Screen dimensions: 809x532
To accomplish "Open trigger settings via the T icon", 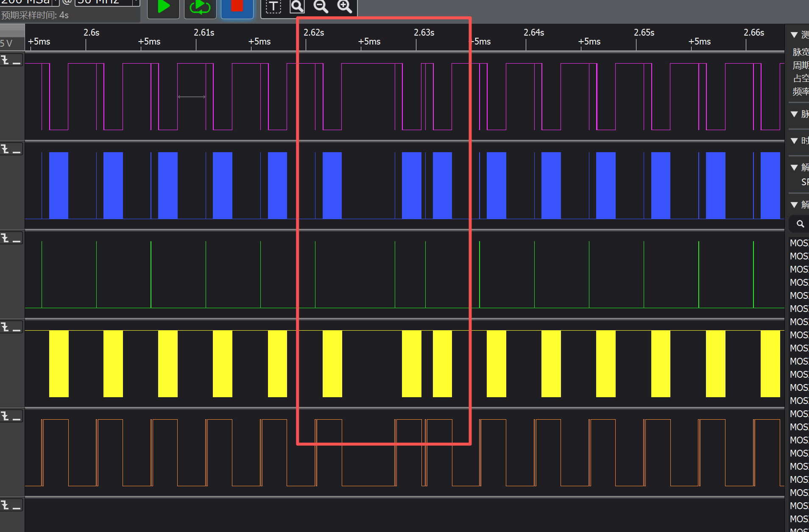I will (273, 7).
